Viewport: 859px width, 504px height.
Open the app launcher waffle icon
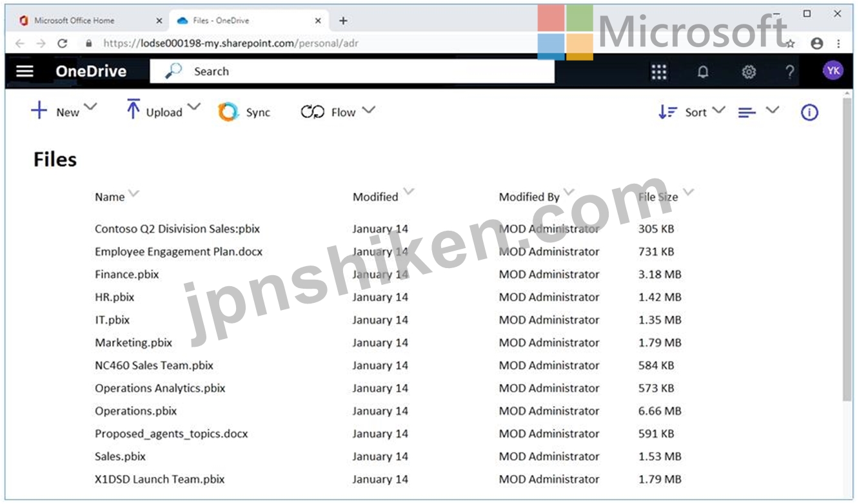pyautogui.click(x=658, y=72)
